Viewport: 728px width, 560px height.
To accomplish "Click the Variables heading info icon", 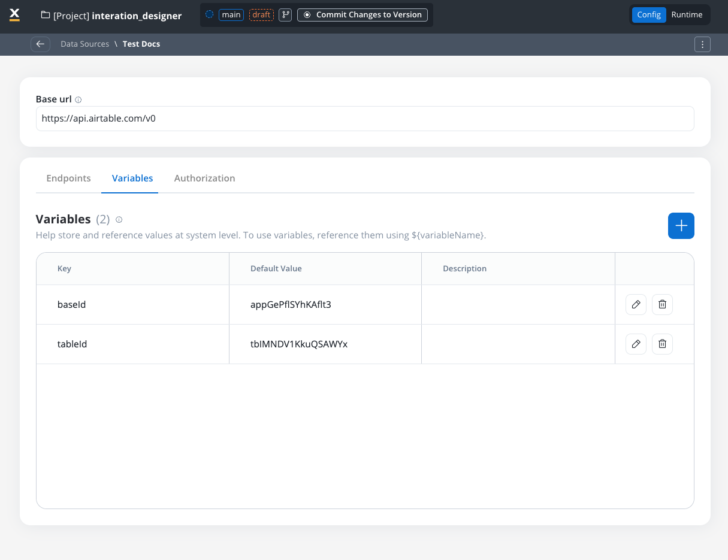I will [119, 220].
